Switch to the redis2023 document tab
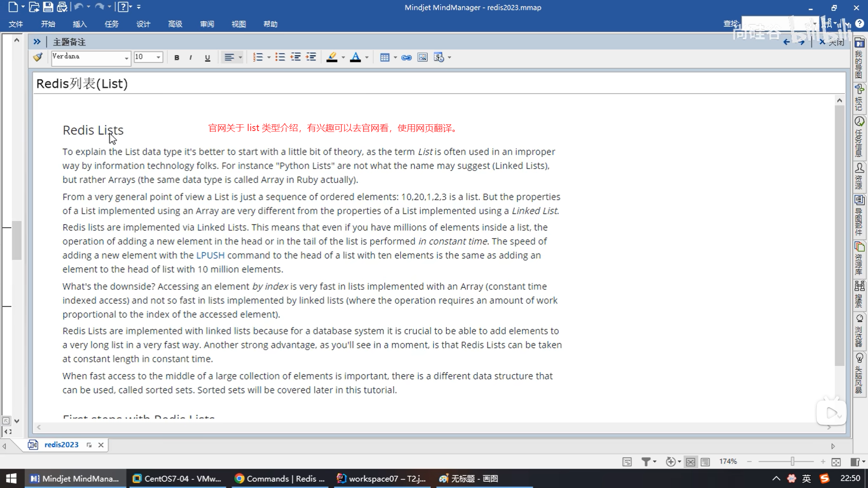 [x=61, y=445]
